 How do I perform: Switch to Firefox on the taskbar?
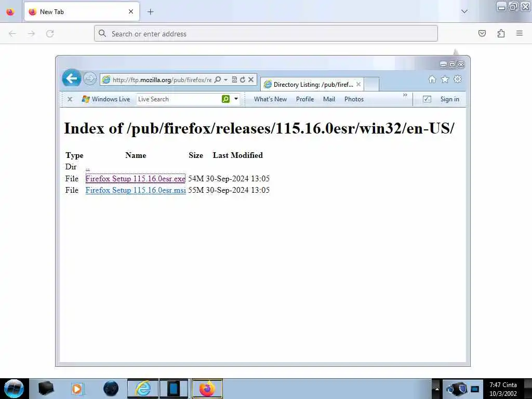207,389
